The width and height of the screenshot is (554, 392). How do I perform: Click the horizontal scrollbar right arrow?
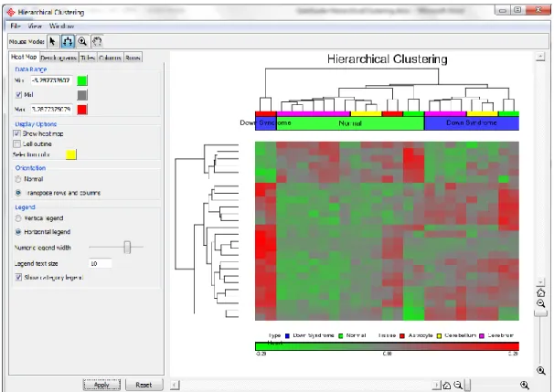[x=437, y=385]
